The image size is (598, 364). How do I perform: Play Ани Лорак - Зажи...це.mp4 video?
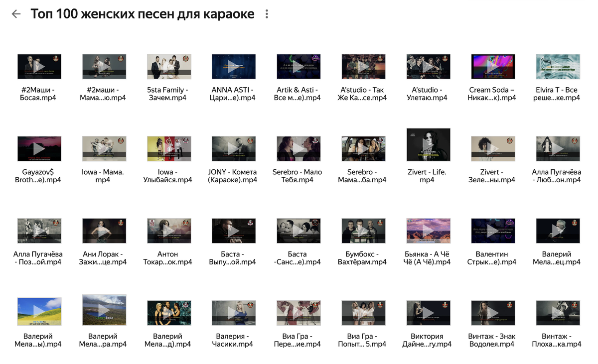(104, 231)
